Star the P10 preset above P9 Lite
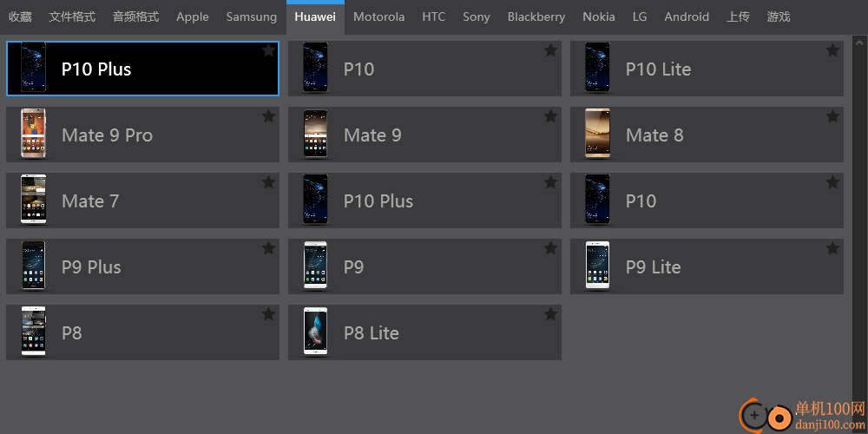 pos(832,182)
